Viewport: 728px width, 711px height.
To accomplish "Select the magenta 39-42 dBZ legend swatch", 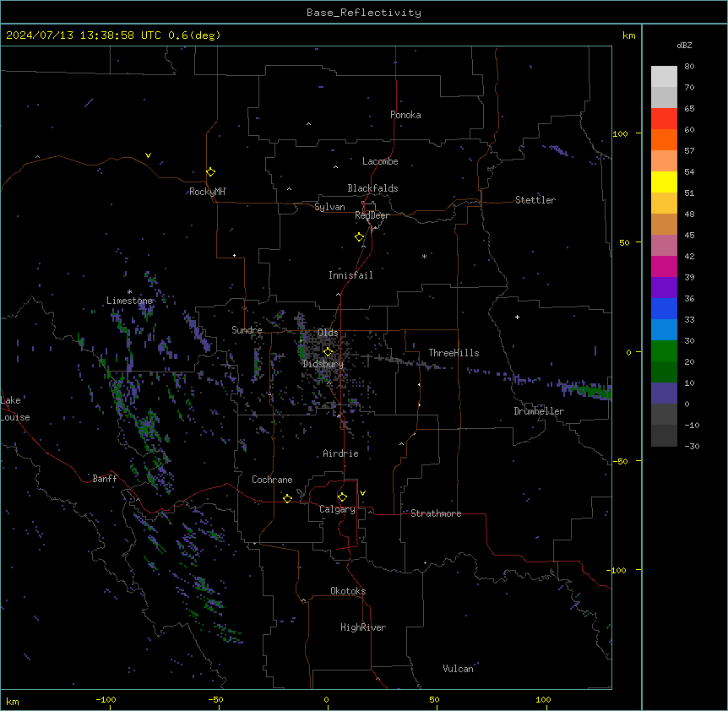I will pos(664,266).
